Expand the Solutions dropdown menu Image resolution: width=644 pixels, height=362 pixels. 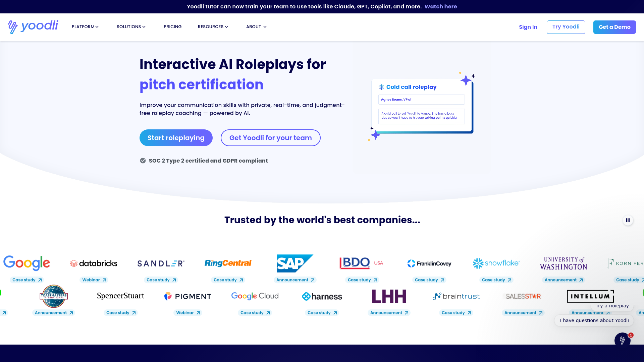click(131, 27)
